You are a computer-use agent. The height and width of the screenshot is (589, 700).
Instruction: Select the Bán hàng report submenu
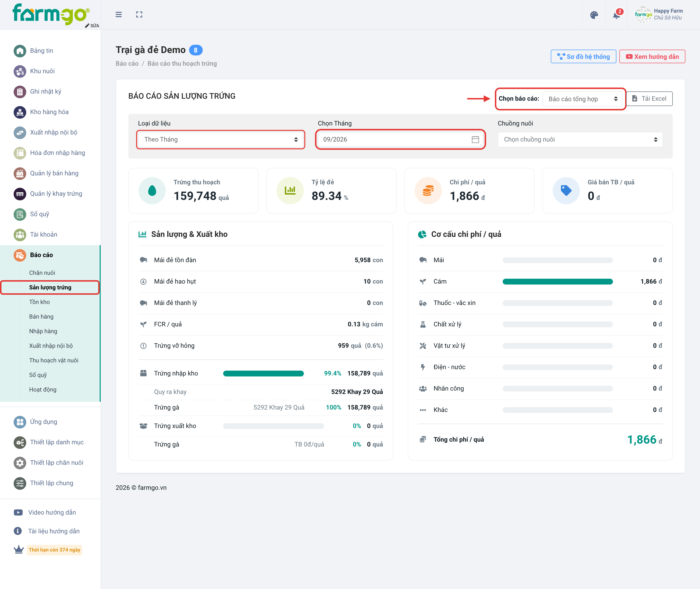point(41,317)
